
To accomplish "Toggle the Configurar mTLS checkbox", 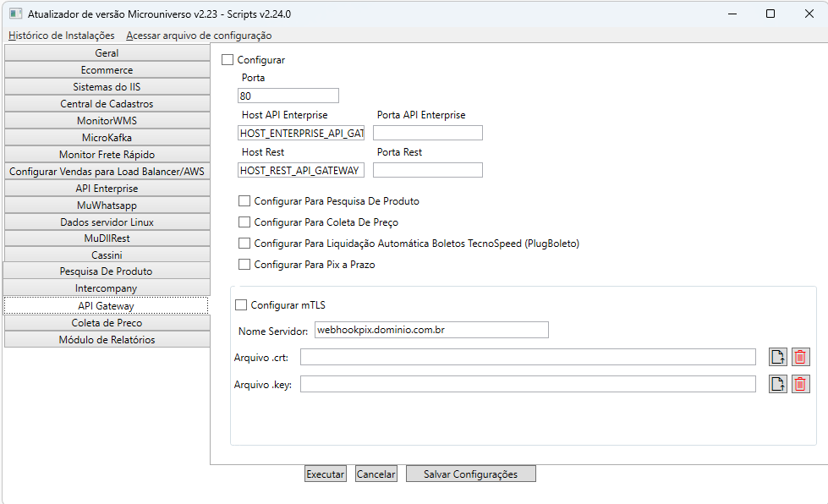I will pyautogui.click(x=241, y=304).
